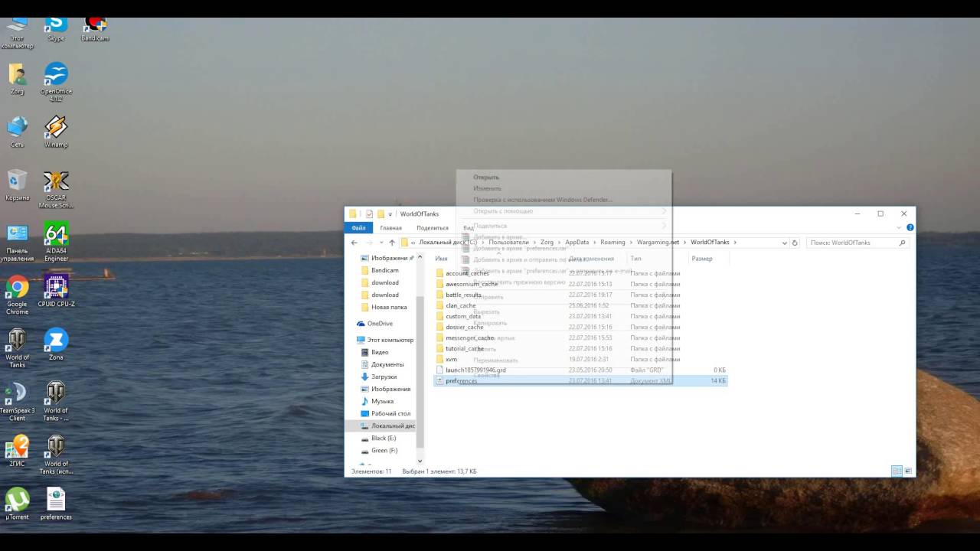This screenshot has height=551, width=980.
Task: Select OneDrive in navigation pane
Action: 380,324
